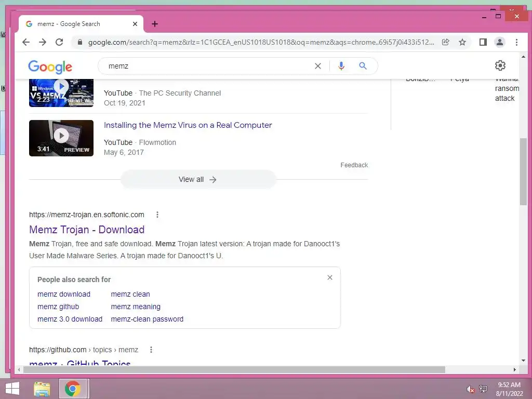Image resolution: width=532 pixels, height=399 pixels.
Task: Open Google quick settings gear
Action: pyautogui.click(x=500, y=65)
